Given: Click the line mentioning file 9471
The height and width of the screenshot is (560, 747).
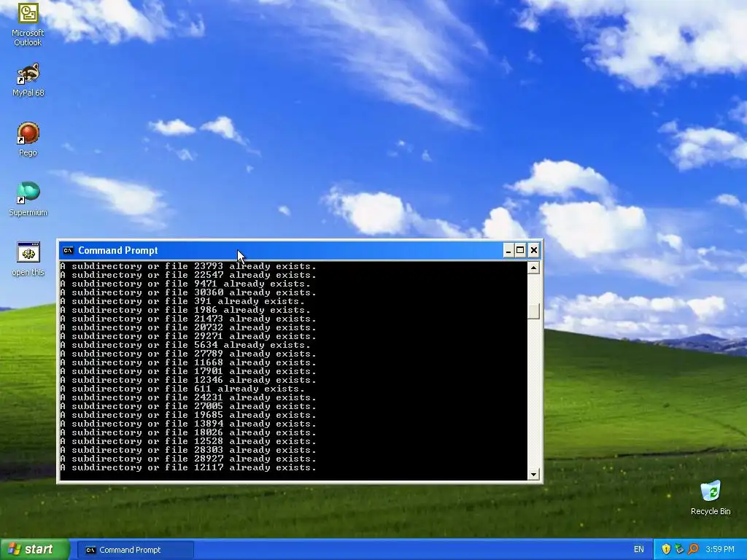Looking at the screenshot, I should click(185, 284).
